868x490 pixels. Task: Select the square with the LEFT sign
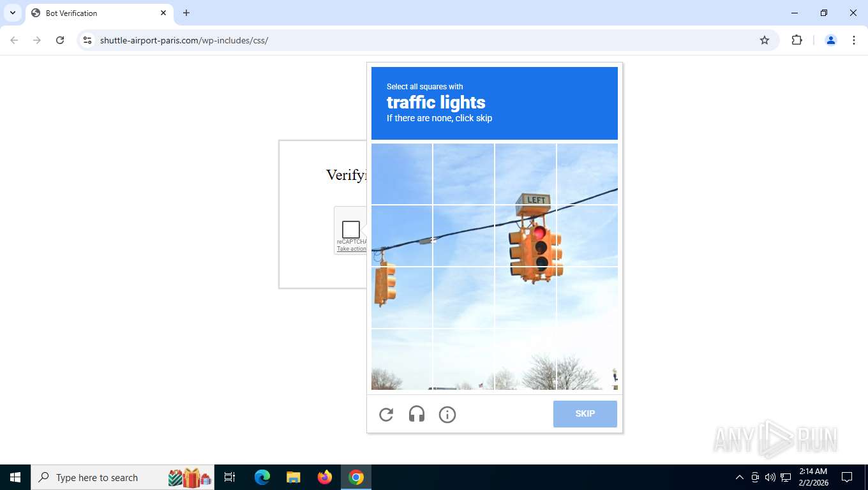(x=525, y=174)
